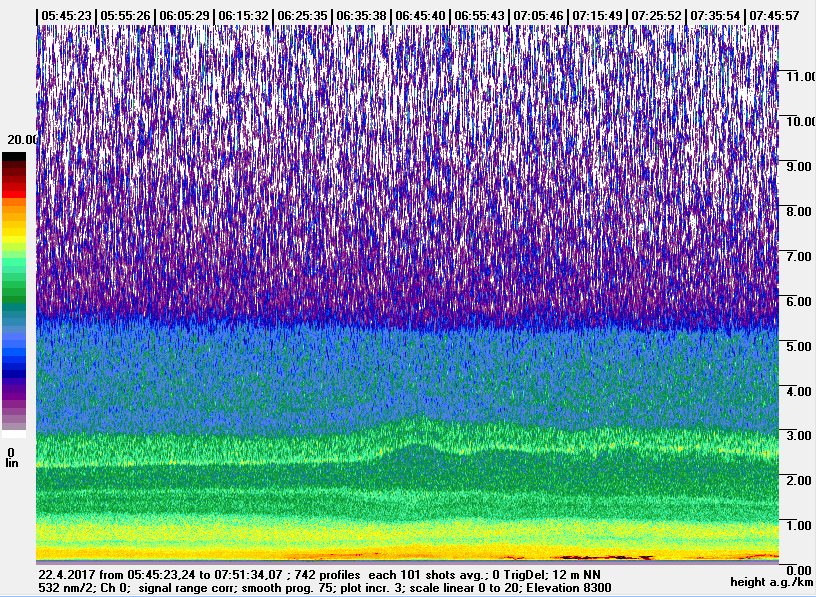
Task: Click the 07:05:46 time label
Action: 539,16
